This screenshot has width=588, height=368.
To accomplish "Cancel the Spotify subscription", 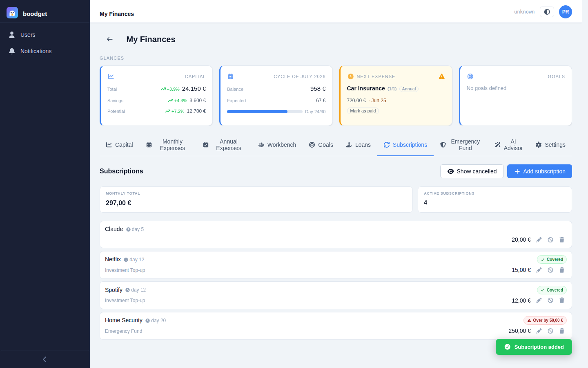I will [x=550, y=301].
